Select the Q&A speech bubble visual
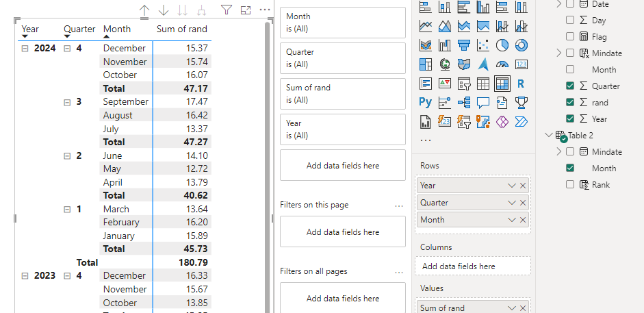Viewport: 644px width, 313px height. point(483,102)
